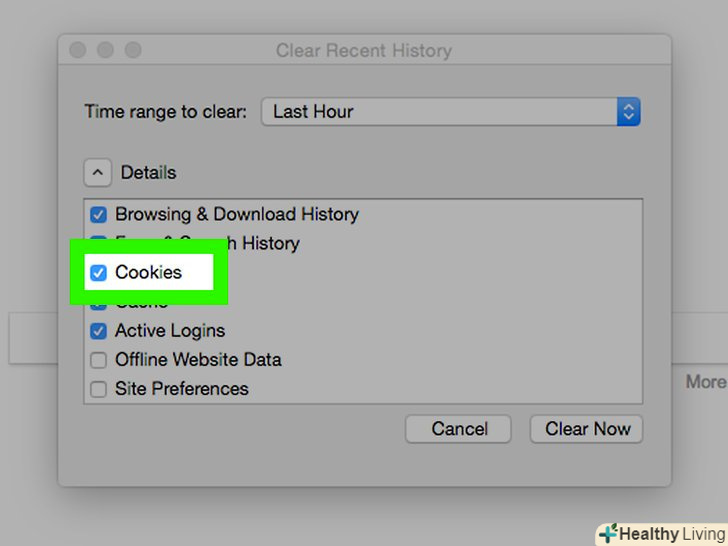The image size is (728, 546).
Task: Check the Site Preferences checkbox
Action: [x=99, y=389]
